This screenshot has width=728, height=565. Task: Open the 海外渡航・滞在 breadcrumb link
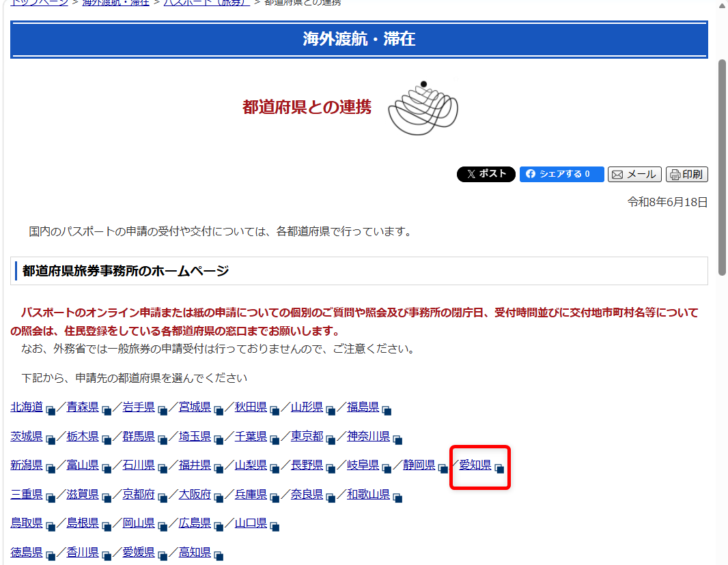pyautogui.click(x=115, y=3)
